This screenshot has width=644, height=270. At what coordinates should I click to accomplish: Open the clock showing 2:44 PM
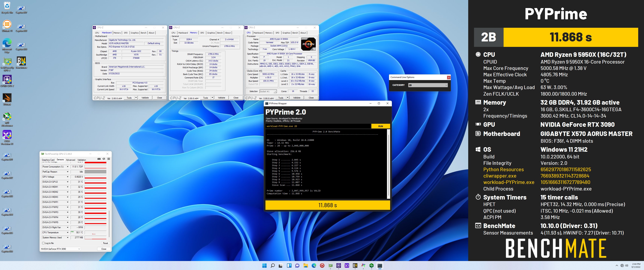(x=636, y=265)
